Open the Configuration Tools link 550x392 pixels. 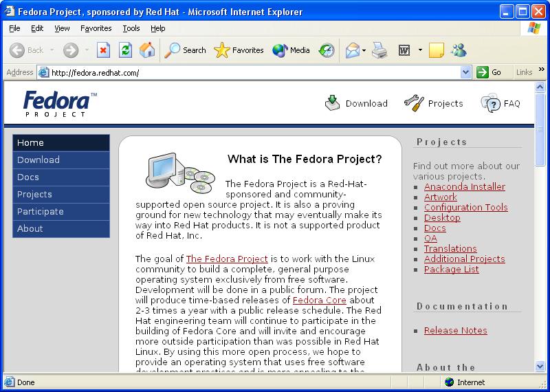[x=466, y=208]
